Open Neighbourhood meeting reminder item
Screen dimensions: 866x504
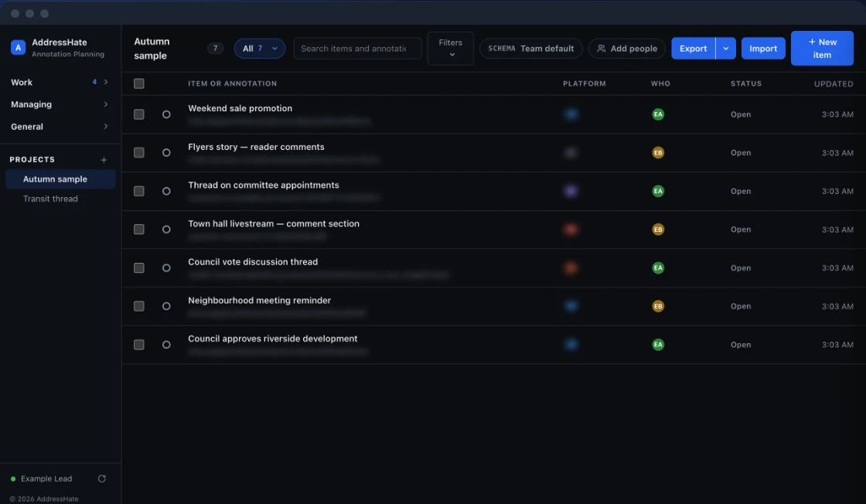(x=260, y=300)
